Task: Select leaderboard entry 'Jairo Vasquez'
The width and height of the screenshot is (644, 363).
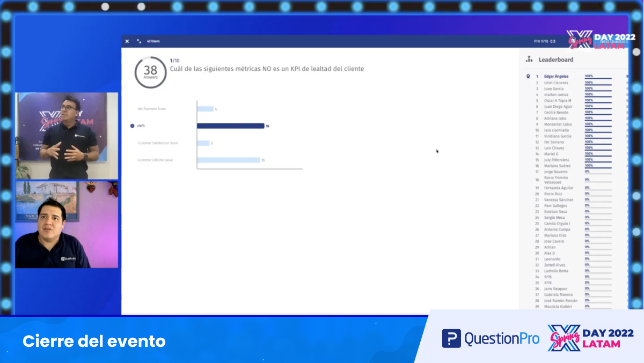Action: coord(556,288)
